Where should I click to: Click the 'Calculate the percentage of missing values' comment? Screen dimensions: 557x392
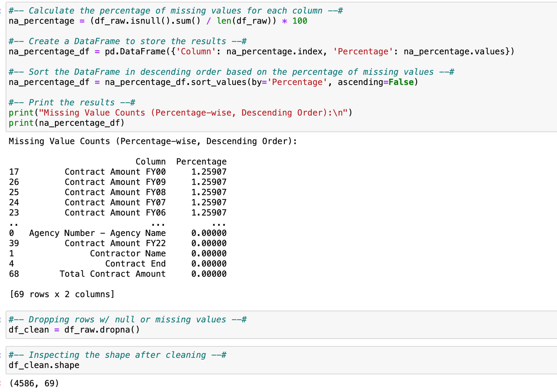175,11
